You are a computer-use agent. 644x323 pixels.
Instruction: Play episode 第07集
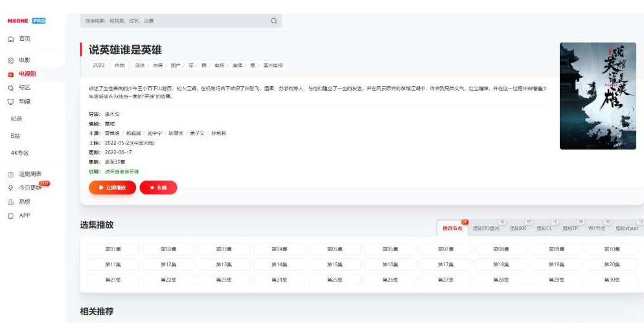click(446, 249)
